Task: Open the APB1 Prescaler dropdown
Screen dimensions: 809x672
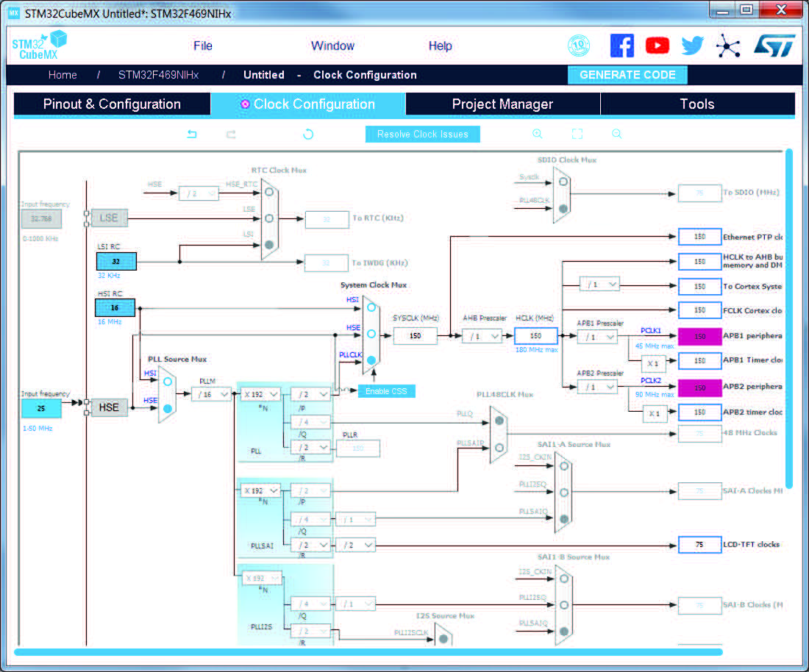Action: tap(597, 337)
